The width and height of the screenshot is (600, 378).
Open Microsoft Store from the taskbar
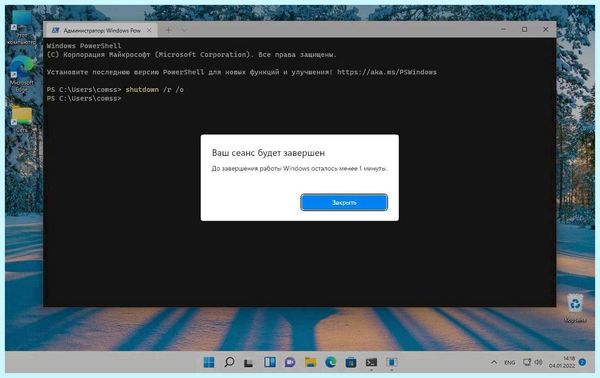(351, 362)
